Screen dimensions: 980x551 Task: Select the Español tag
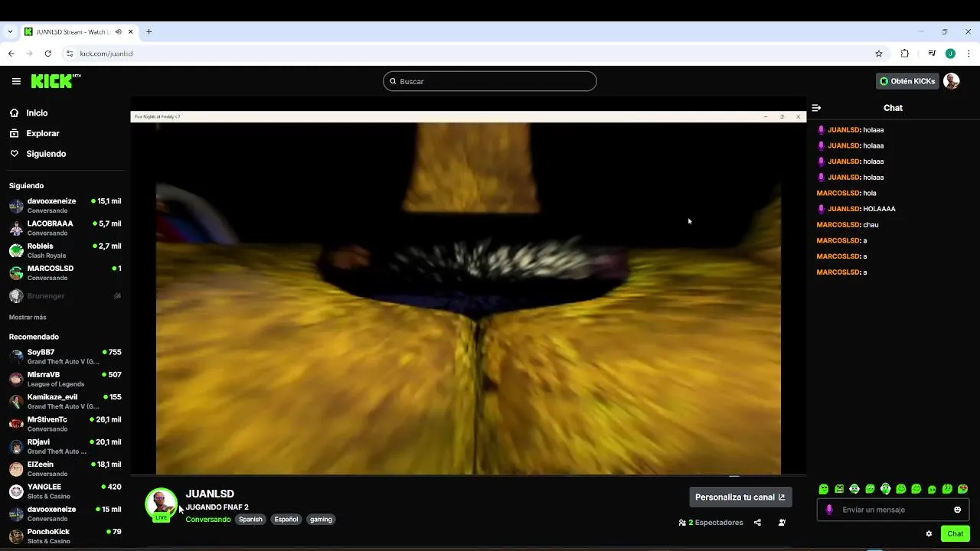click(x=286, y=520)
